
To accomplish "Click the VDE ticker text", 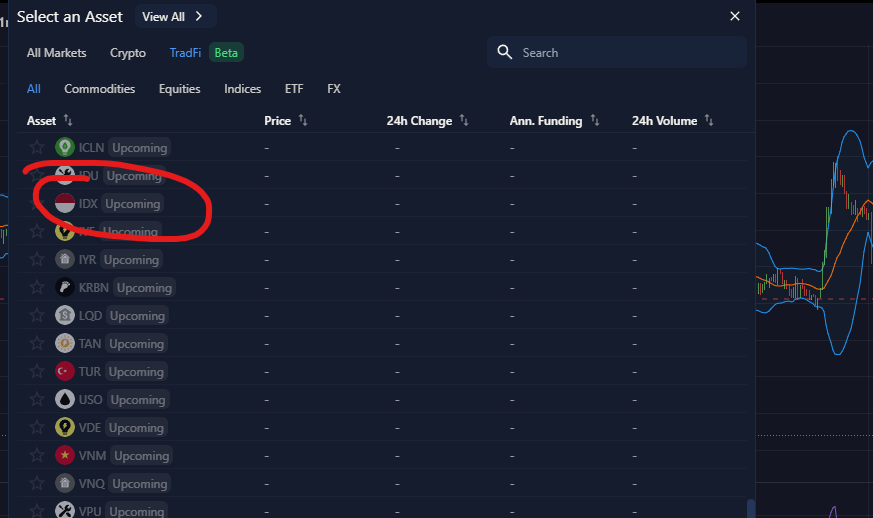I will (90, 427).
